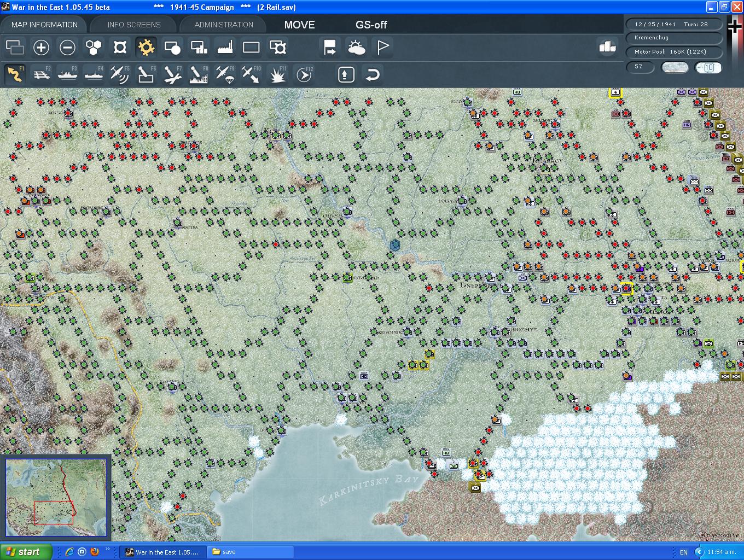The image size is (744, 560).
Task: Click the 11:54 a.m. system clock
Action: coord(722,552)
